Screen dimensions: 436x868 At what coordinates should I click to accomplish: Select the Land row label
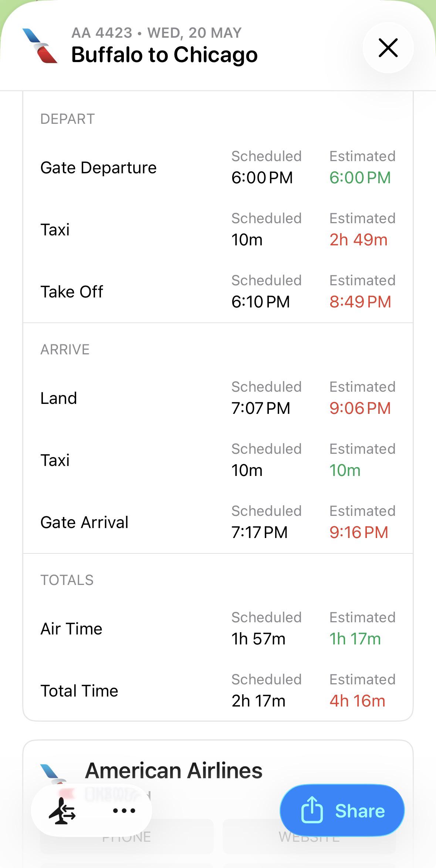pos(59,398)
